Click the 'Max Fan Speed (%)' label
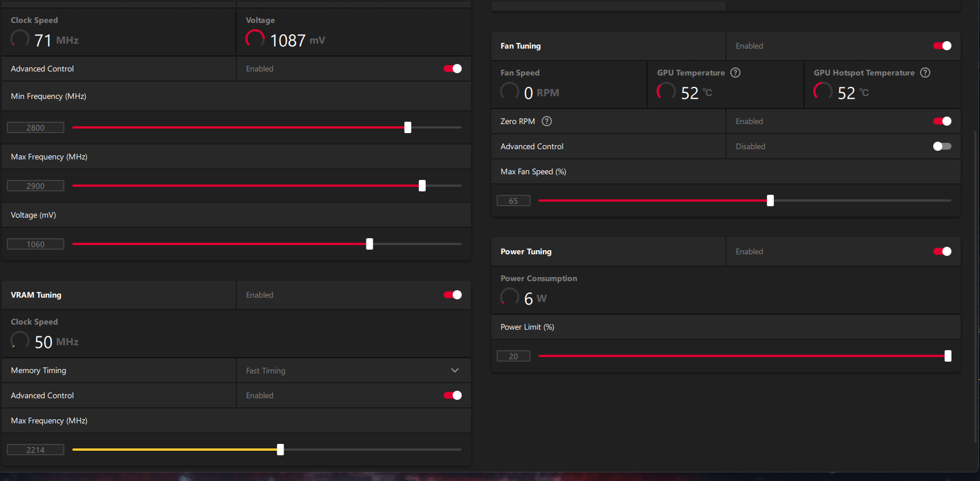Screen dimensions: 980x481 [533, 171]
